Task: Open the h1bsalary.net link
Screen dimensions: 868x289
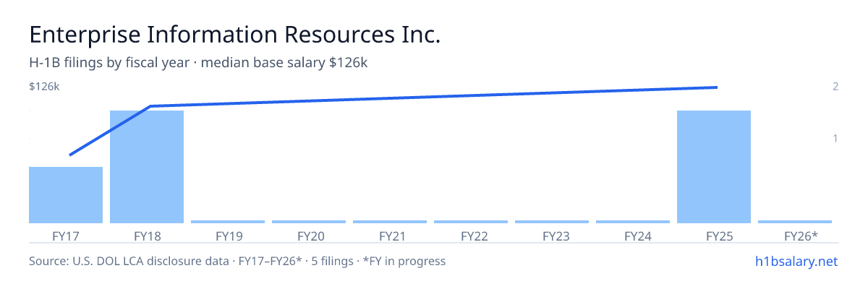Action: tap(796, 261)
